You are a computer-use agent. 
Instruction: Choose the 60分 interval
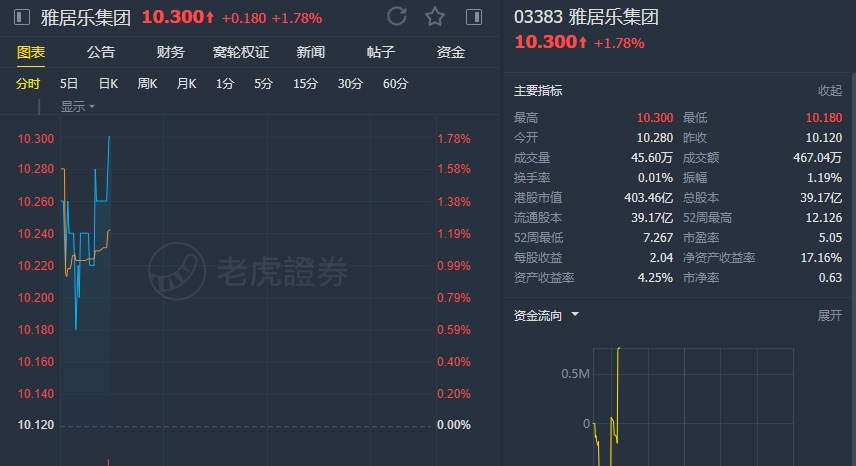(x=395, y=84)
